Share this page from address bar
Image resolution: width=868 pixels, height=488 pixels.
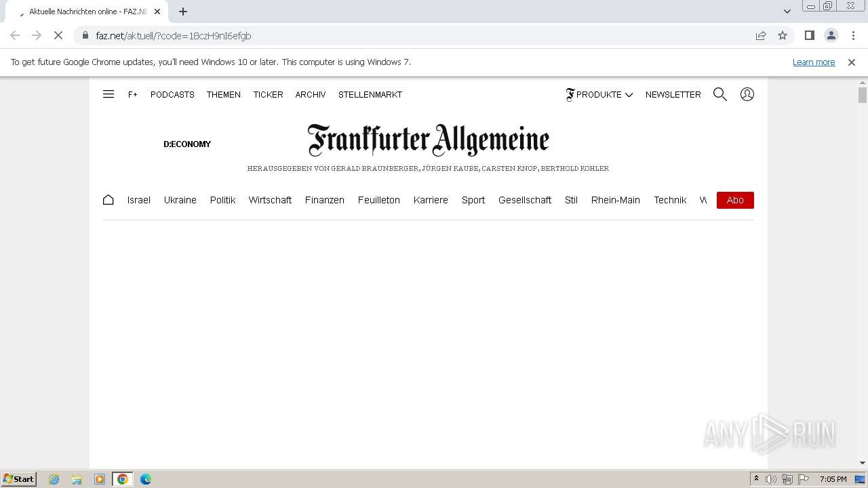point(761,35)
